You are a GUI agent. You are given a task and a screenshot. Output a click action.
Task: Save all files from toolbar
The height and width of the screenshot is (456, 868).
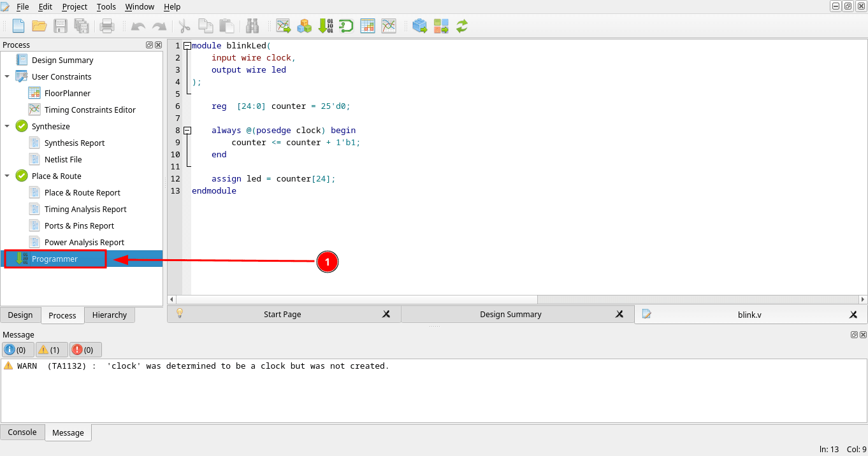[82, 26]
